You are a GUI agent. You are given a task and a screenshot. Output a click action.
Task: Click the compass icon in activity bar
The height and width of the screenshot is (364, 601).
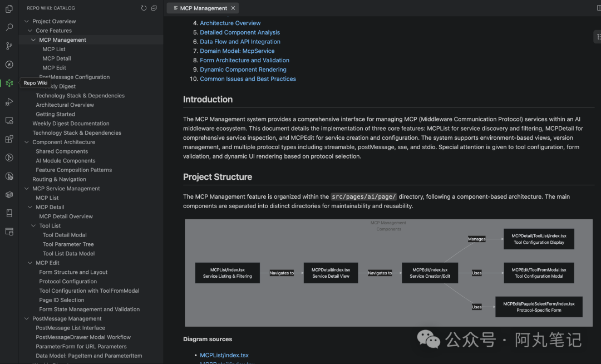click(x=9, y=65)
